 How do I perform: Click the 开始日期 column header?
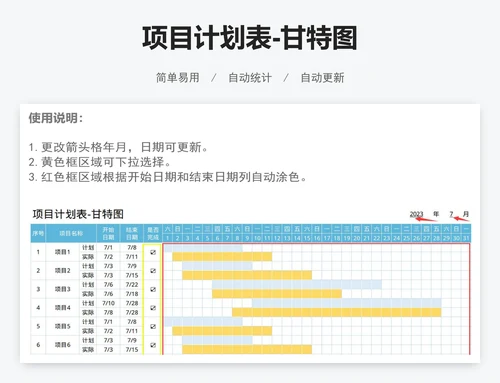tap(108, 233)
